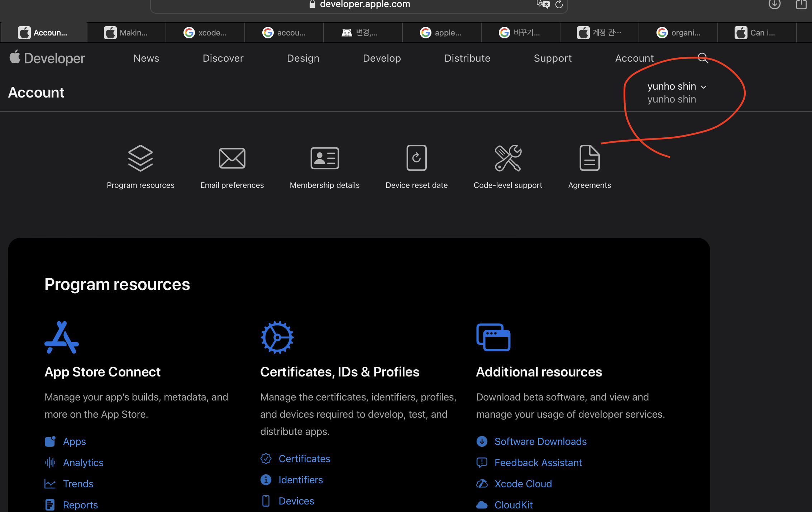
Task: Click the App Store Connect logo icon
Action: 62,337
